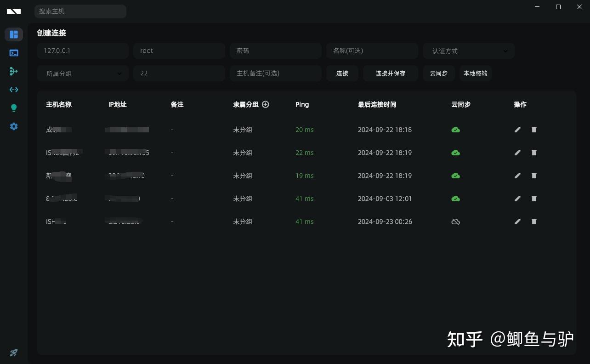
Task: Click the 搜索主机 search field
Action: tap(80, 11)
